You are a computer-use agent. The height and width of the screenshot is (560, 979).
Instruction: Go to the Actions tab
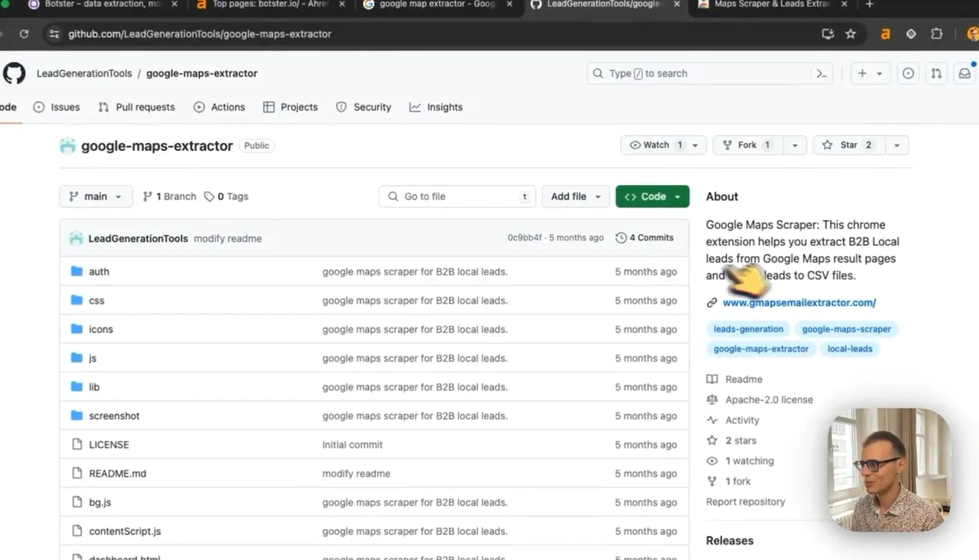pyautogui.click(x=219, y=107)
